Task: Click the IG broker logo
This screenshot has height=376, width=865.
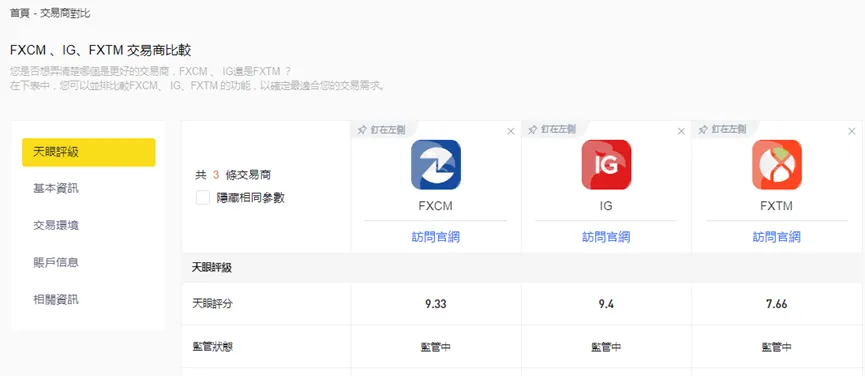Action: (x=606, y=164)
